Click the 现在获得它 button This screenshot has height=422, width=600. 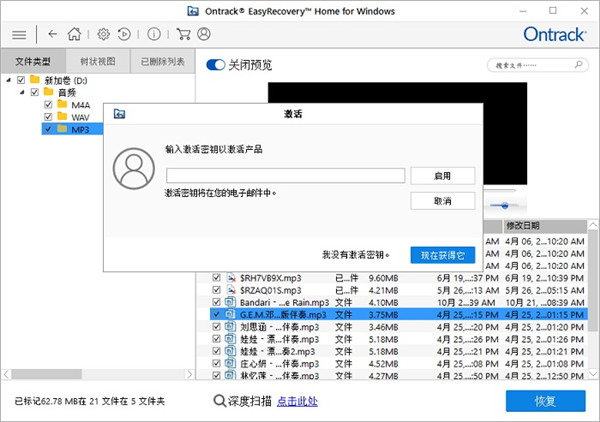coord(443,255)
